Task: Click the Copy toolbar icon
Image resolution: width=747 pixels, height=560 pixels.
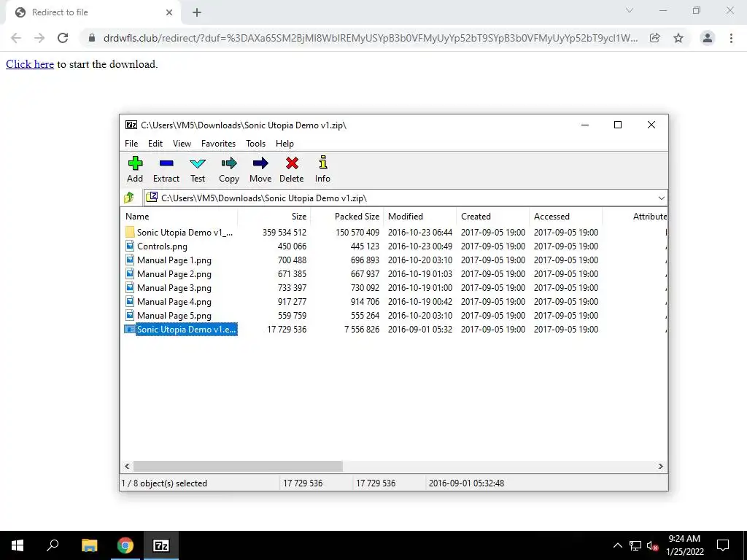Action: point(228,163)
